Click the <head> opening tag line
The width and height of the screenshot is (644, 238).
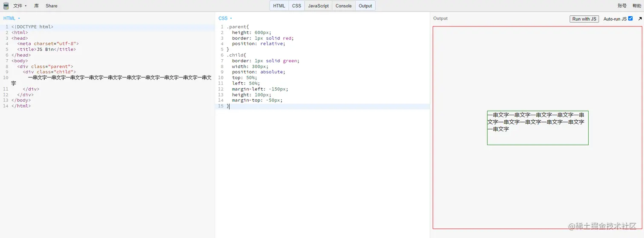[x=20, y=38]
